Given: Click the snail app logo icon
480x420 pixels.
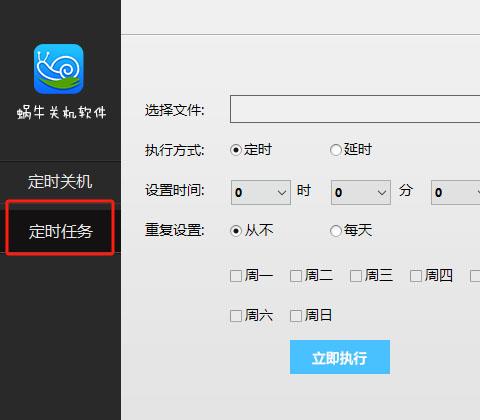Looking at the screenshot, I should pos(59,69).
